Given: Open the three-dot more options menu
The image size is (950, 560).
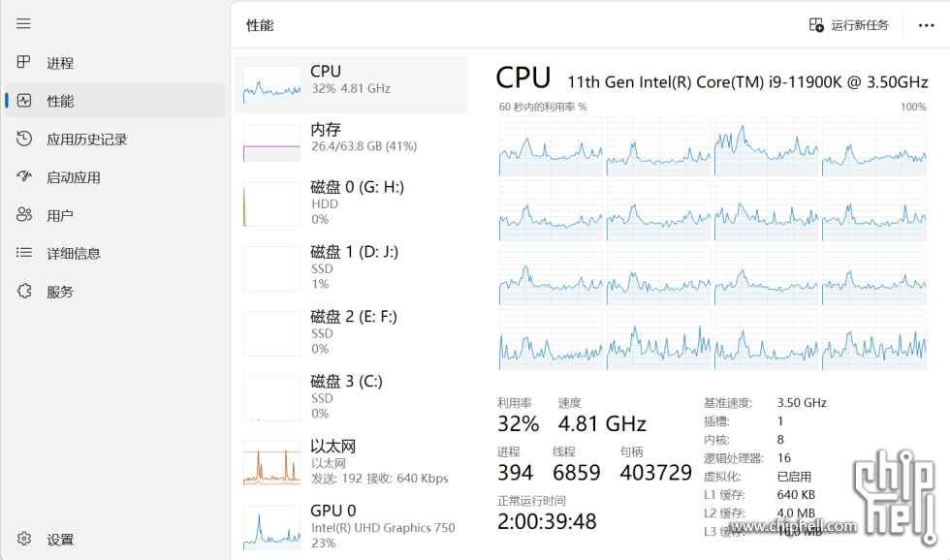Looking at the screenshot, I should [x=926, y=25].
